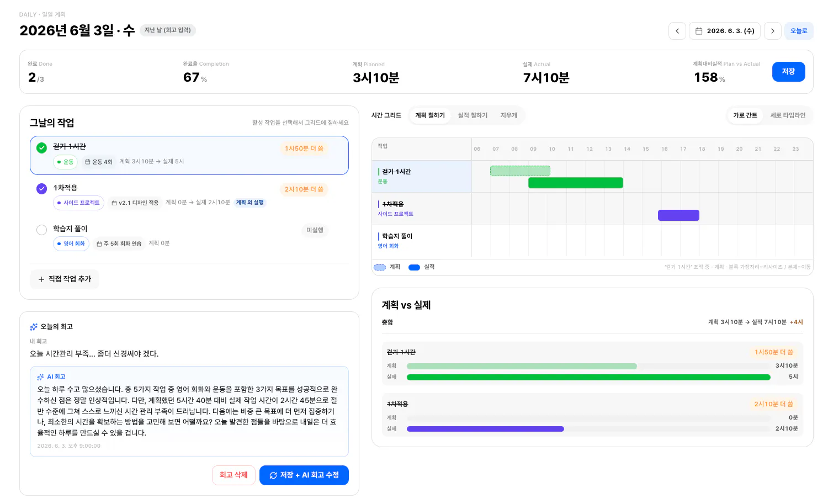
Task: Click 저장 + AI 회고 수정 button
Action: point(304,475)
